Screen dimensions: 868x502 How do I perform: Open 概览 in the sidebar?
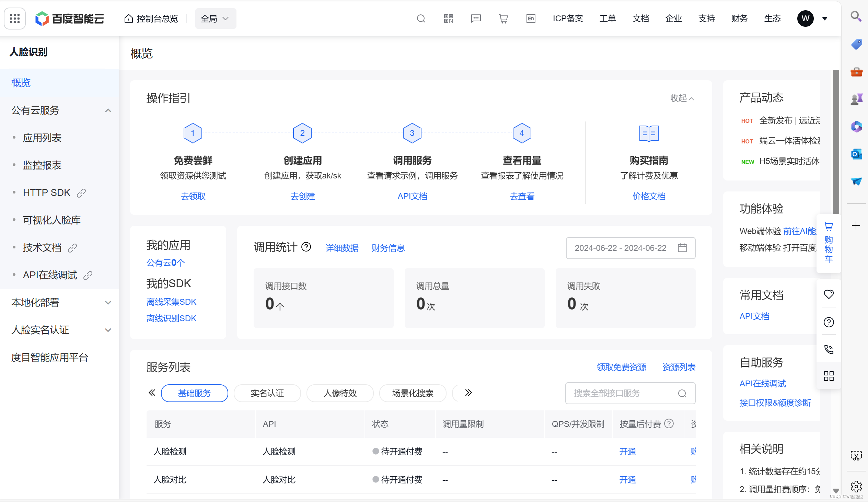[59, 83]
